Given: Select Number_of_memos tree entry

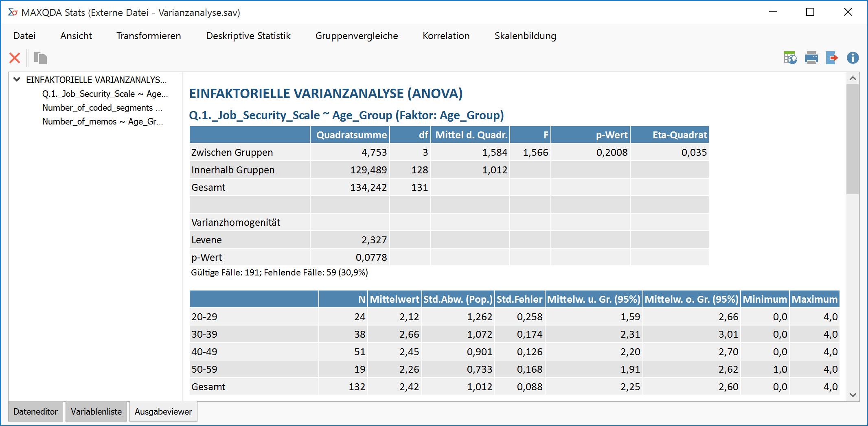Looking at the screenshot, I should [102, 122].
